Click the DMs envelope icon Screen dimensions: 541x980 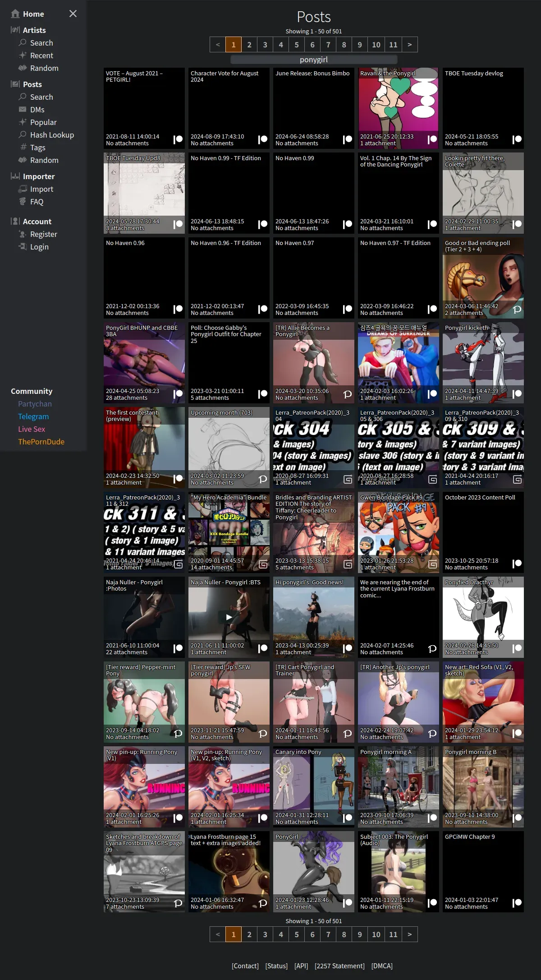pos(23,110)
